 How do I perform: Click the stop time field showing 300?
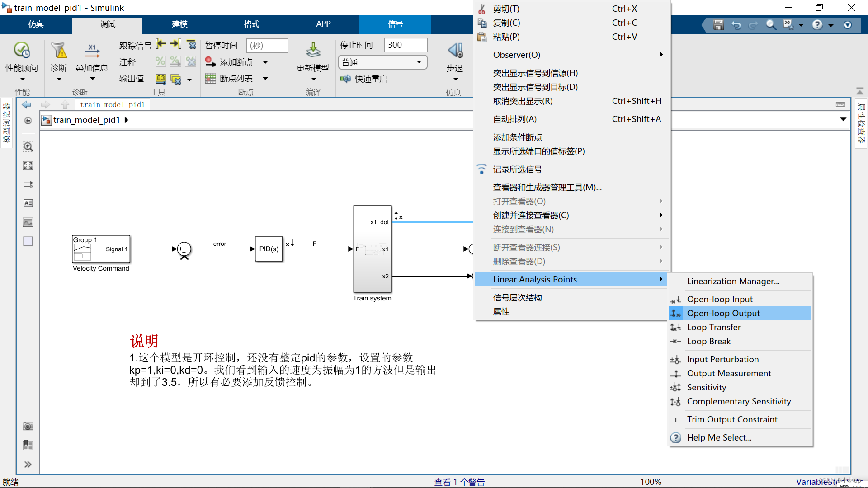406,45
